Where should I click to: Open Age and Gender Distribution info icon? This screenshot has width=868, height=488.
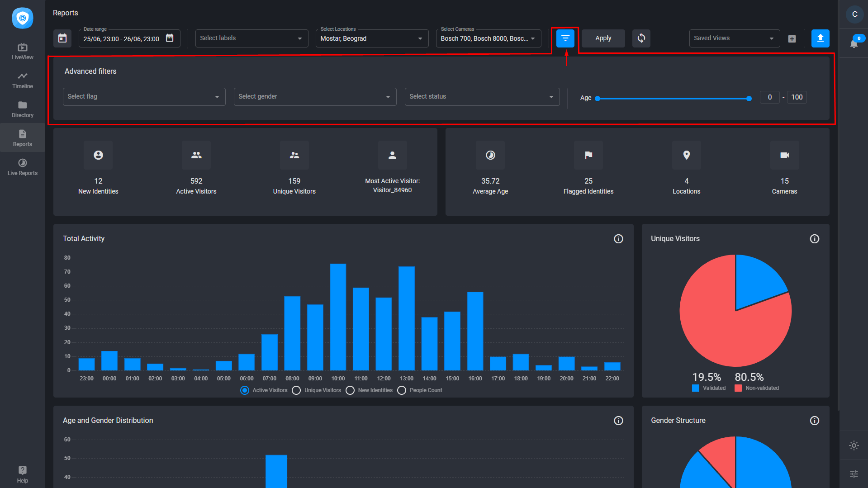click(618, 421)
